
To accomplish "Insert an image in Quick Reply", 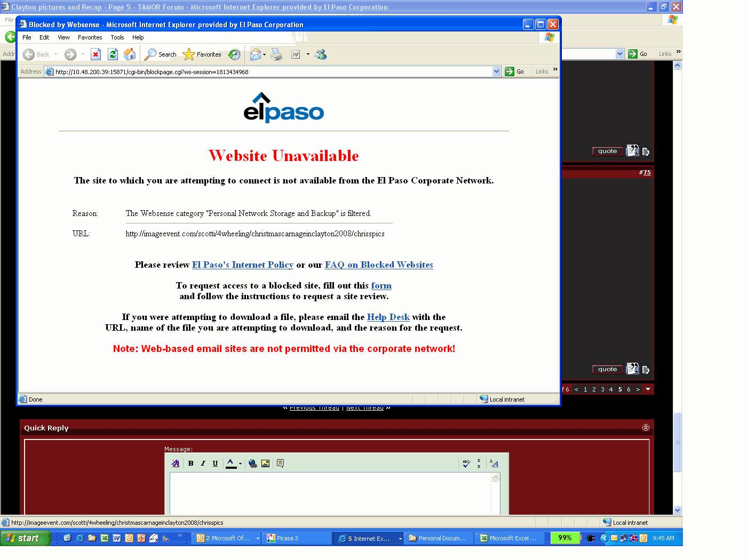I will (x=265, y=463).
